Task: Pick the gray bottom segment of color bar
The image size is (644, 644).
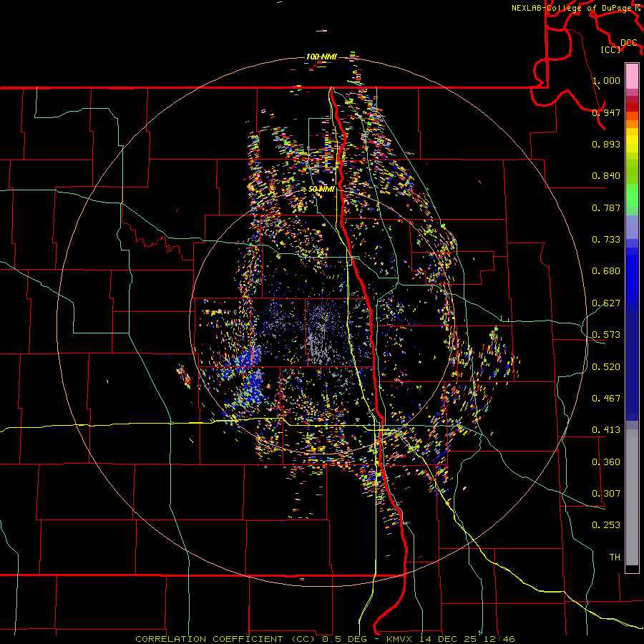Action: (x=632, y=497)
